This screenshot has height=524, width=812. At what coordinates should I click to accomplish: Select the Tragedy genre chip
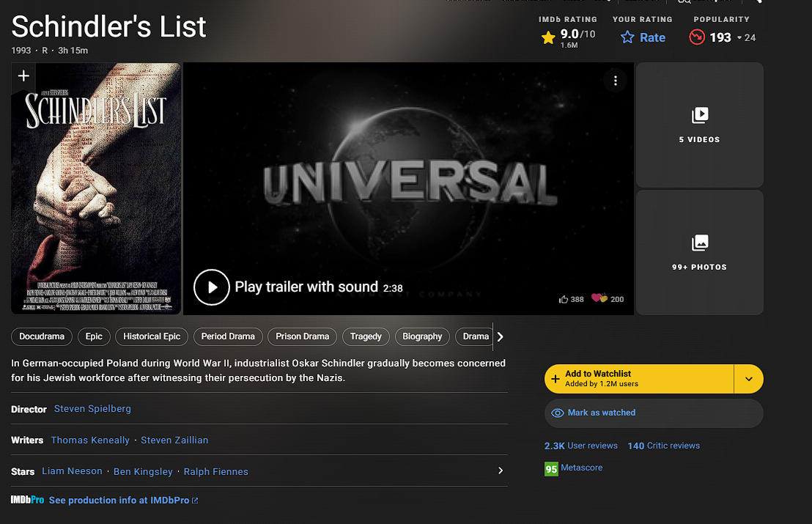click(x=366, y=336)
